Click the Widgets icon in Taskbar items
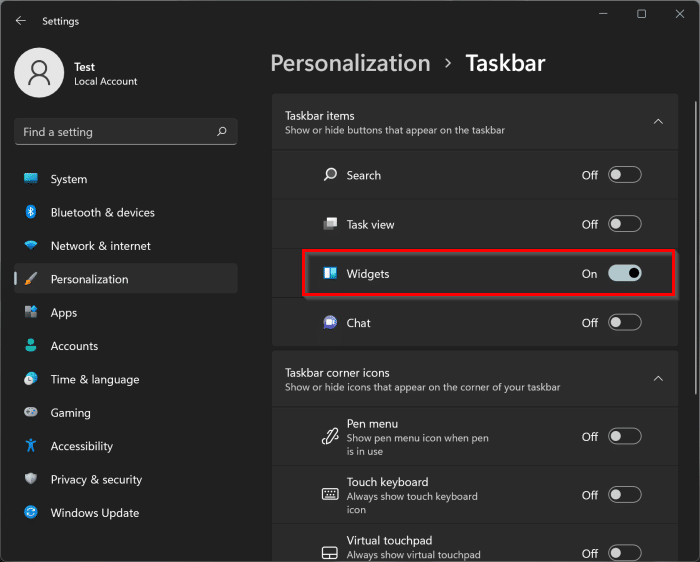Screen dimensions: 700x562 click(330, 273)
